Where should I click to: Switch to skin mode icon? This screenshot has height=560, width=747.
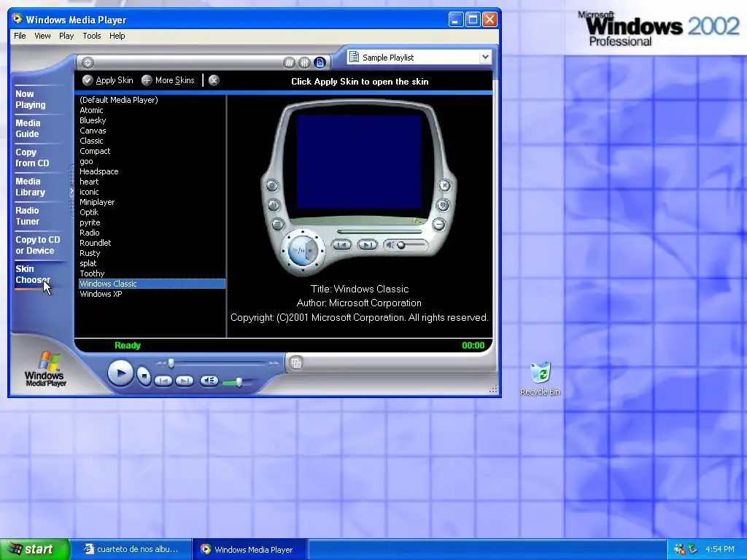(x=296, y=363)
